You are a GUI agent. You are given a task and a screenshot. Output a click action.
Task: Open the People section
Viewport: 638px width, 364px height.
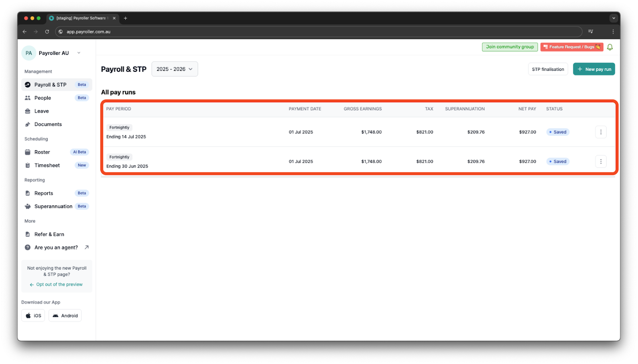(x=57, y=98)
